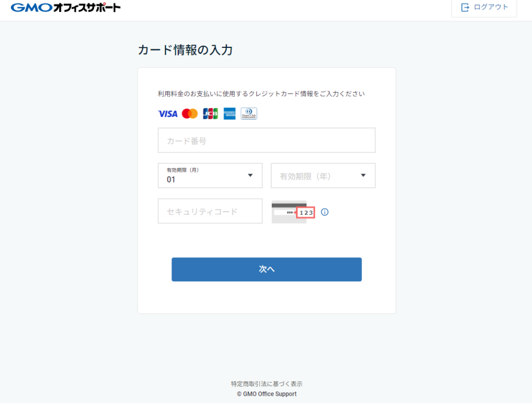Click the arrow on the month dropdown
This screenshot has width=532, height=403.
point(250,176)
